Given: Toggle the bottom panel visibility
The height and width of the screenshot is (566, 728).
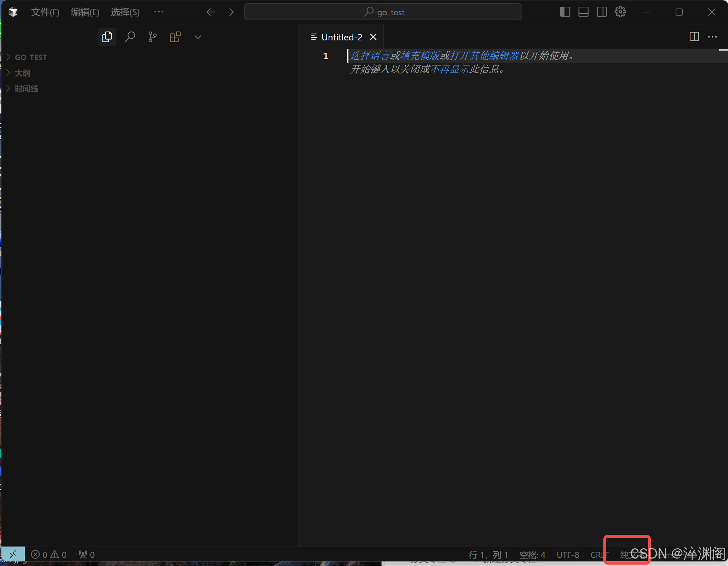Looking at the screenshot, I should [x=583, y=12].
